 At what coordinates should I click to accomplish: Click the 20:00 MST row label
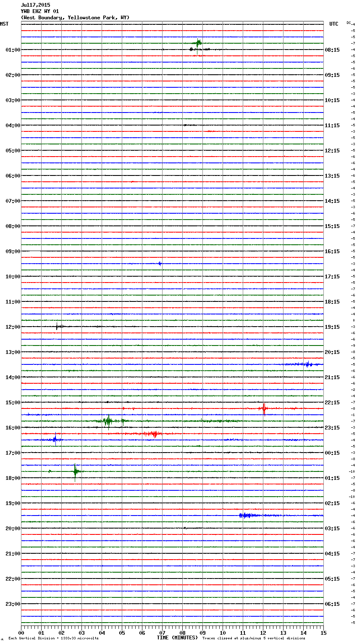coord(13,529)
